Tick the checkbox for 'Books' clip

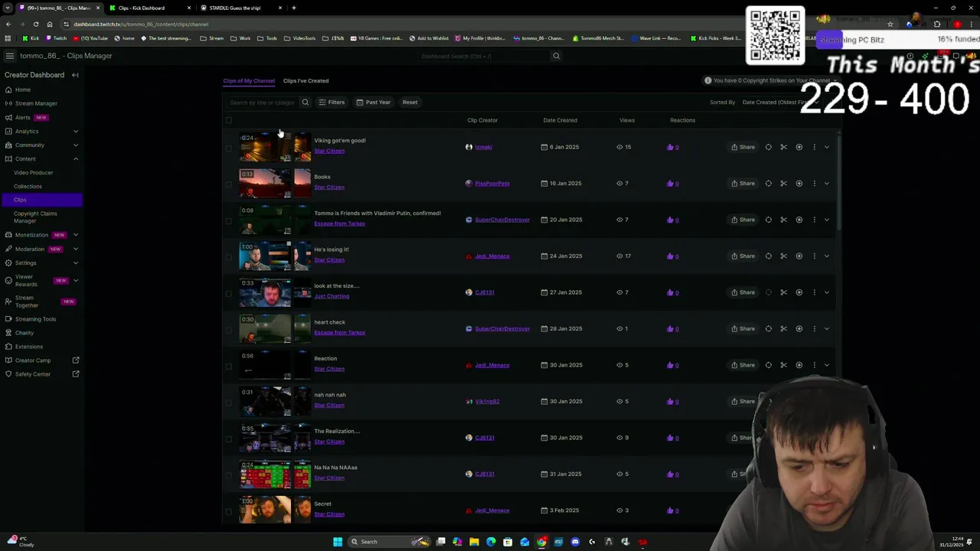pos(228,184)
